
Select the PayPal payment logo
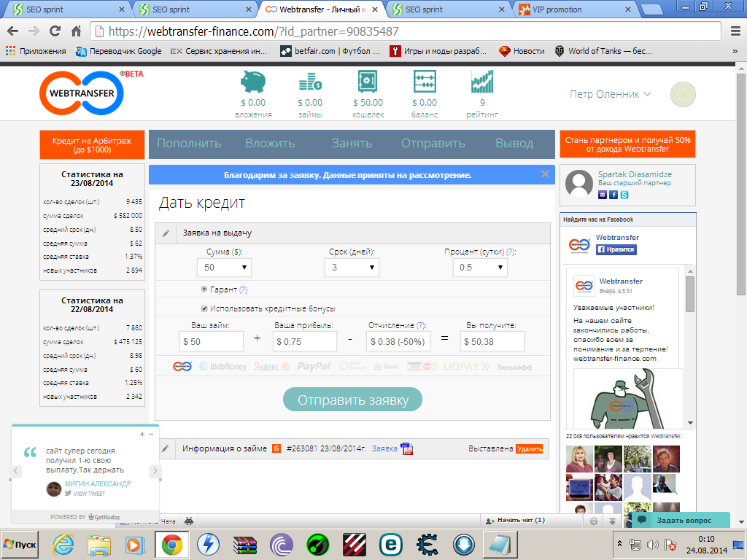(x=314, y=366)
